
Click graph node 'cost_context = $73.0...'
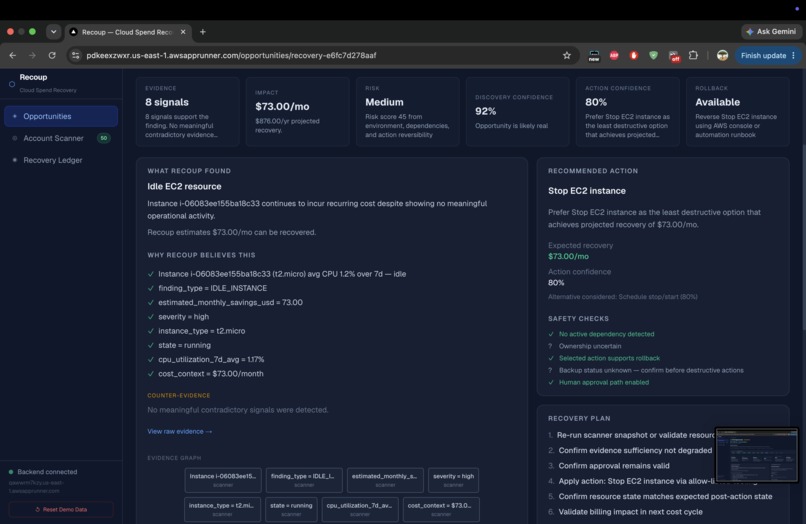441,509
